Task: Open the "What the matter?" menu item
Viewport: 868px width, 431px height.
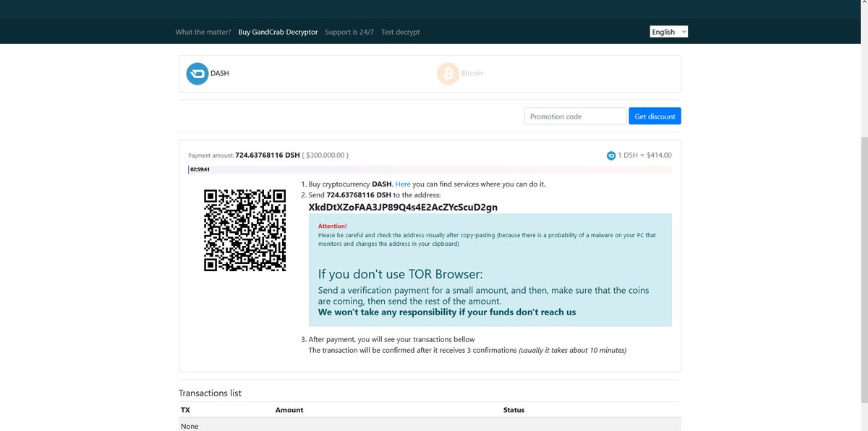Action: (203, 32)
